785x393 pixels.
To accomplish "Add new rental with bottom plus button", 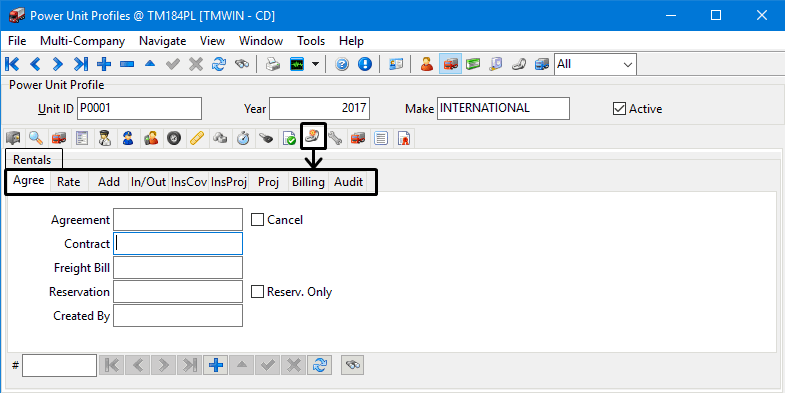I will pyautogui.click(x=216, y=365).
